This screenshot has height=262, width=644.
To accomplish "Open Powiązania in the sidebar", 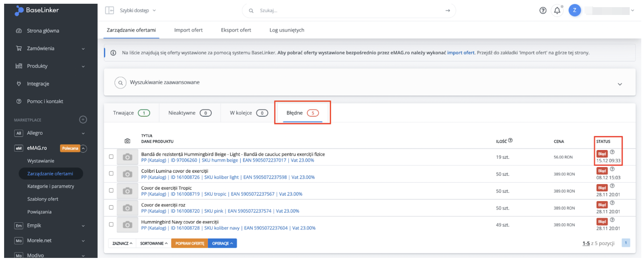I will [39, 212].
